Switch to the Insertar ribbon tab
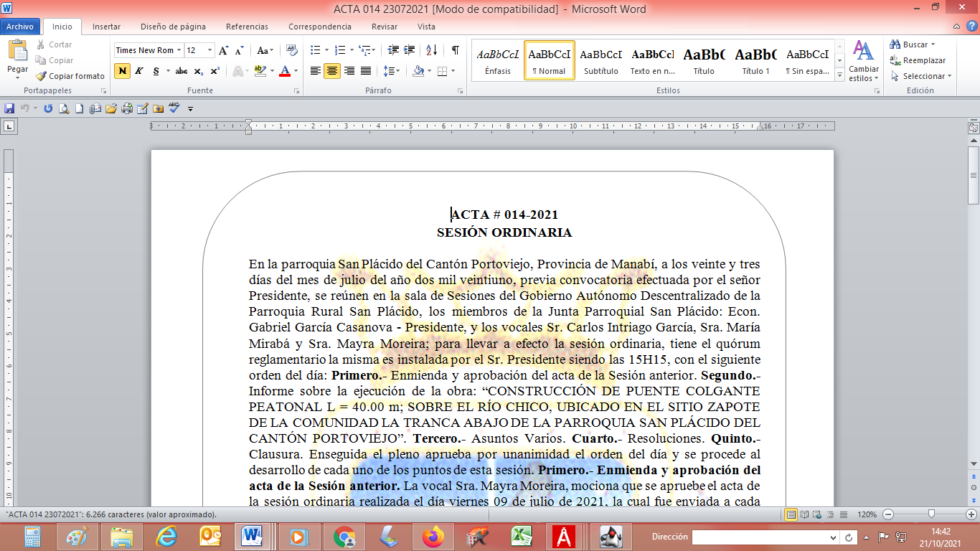This screenshot has width=980, height=551. [x=106, y=27]
